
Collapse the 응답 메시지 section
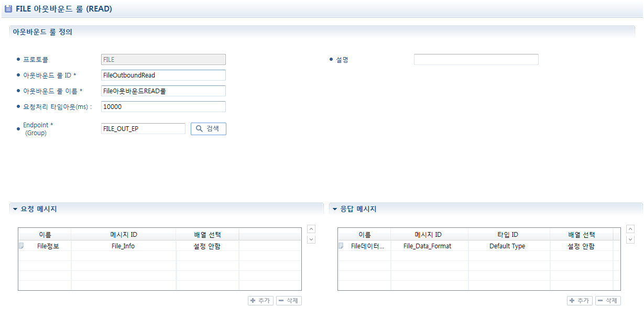334,209
